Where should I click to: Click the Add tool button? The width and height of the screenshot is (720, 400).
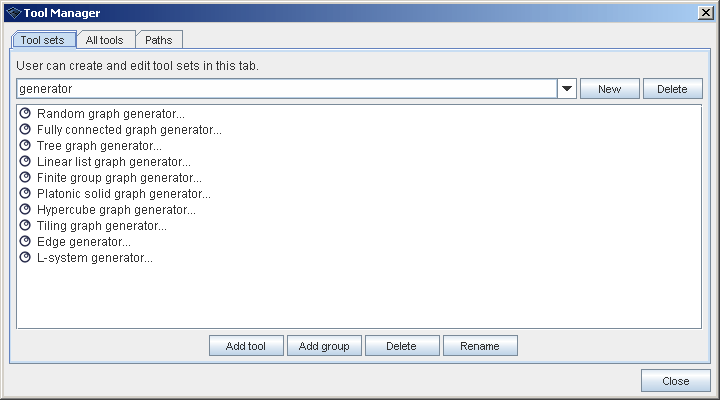pyautogui.click(x=246, y=346)
